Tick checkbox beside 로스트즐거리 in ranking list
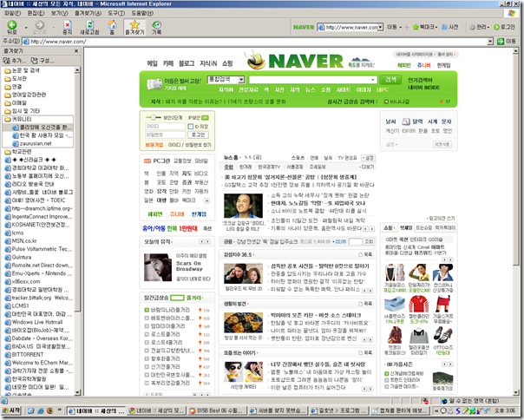This screenshot has height=420, width=524. coord(147,334)
